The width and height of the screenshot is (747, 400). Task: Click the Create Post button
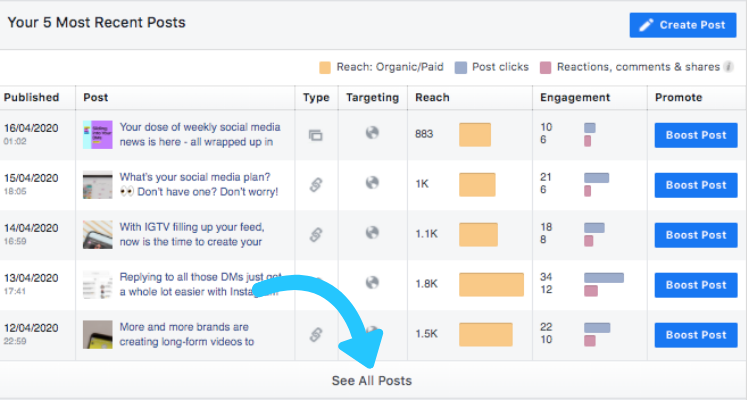pyautogui.click(x=683, y=25)
